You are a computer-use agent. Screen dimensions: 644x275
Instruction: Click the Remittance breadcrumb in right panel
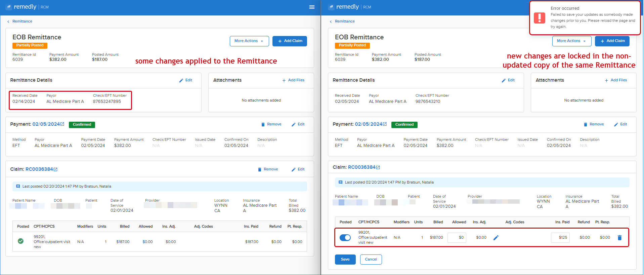345,21
